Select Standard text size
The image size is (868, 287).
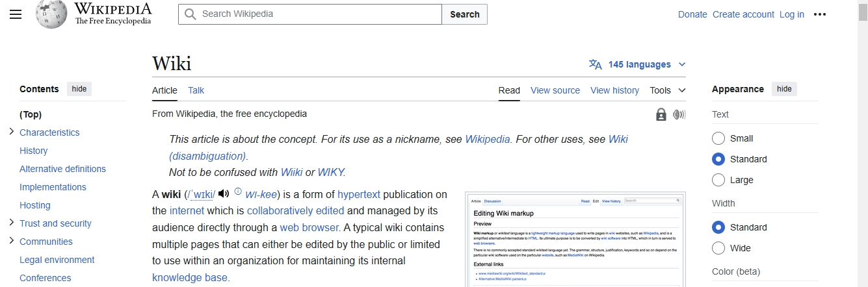tap(718, 159)
